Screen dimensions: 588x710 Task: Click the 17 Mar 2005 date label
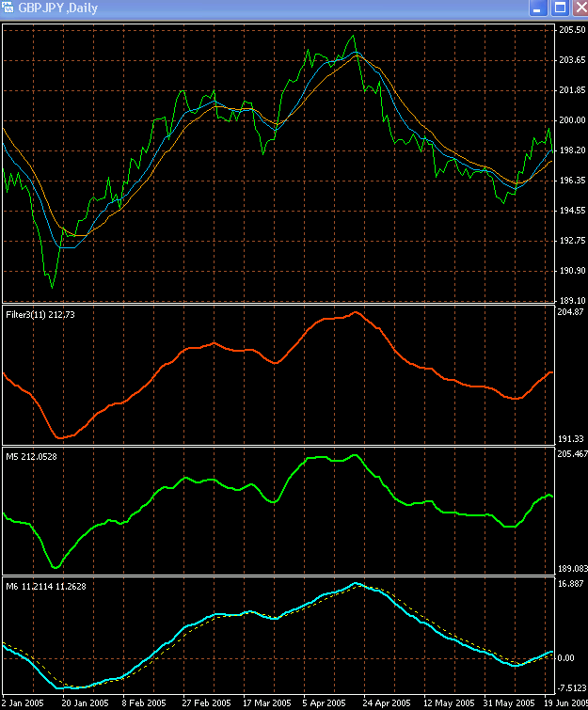(x=267, y=703)
